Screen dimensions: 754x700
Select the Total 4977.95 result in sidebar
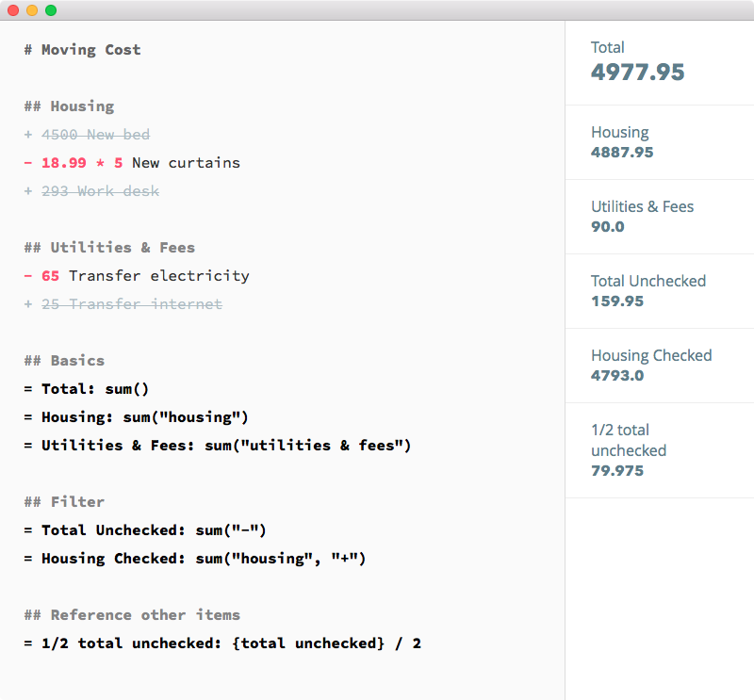(x=660, y=62)
